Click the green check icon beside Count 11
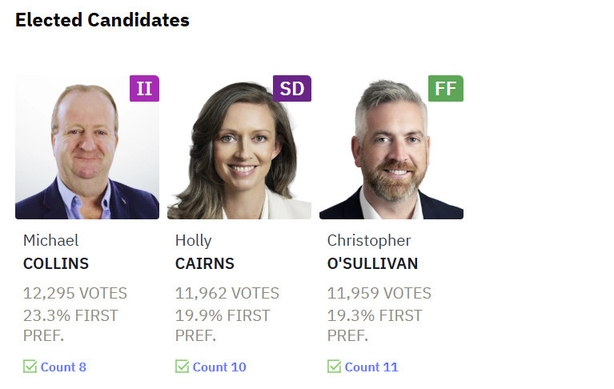Image resolution: width=614 pixels, height=389 pixels. point(334,367)
